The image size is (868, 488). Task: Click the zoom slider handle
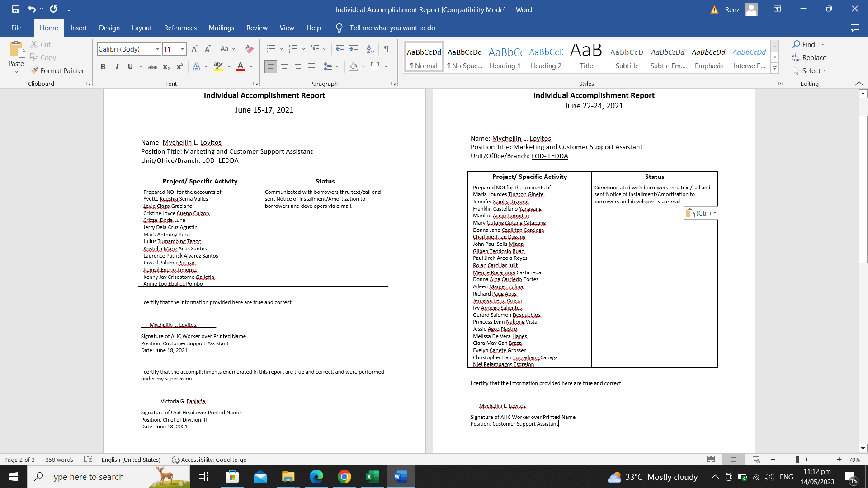click(797, 460)
